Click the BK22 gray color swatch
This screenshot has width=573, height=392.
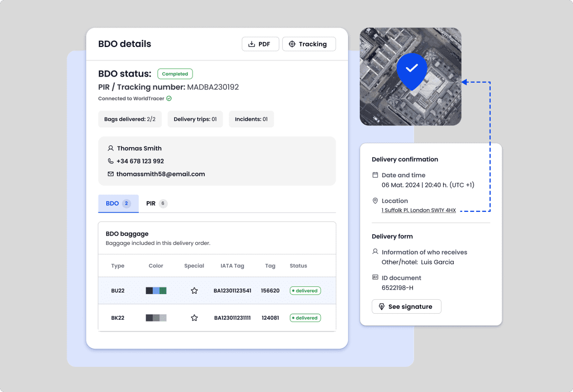(156, 318)
